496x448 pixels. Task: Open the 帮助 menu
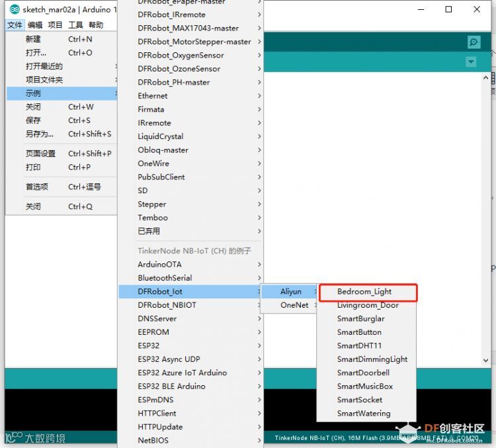(96, 25)
